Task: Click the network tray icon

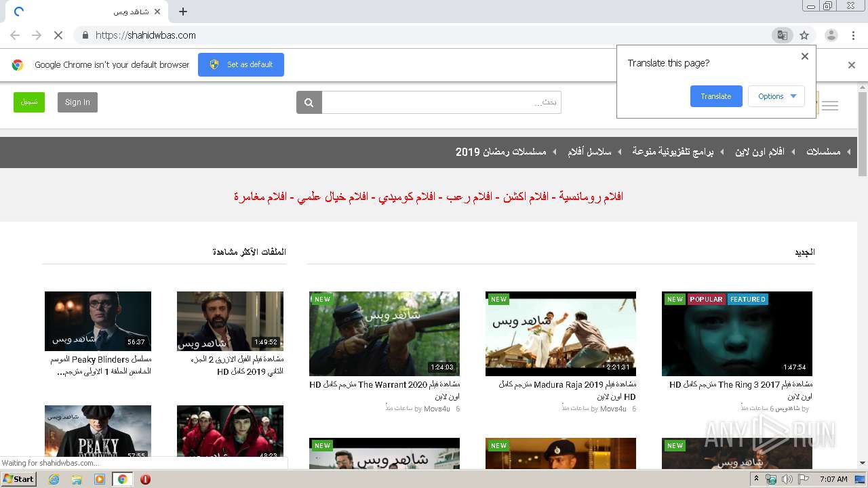Action: (x=771, y=479)
